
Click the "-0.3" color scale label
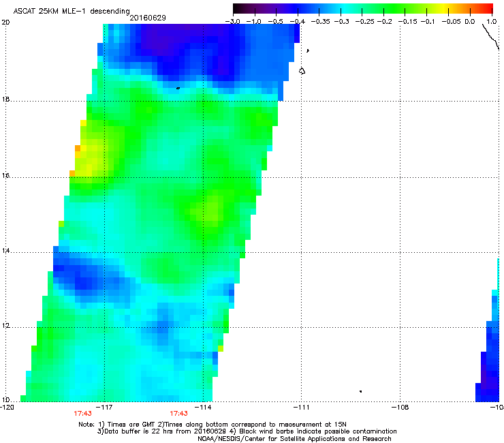click(x=341, y=22)
